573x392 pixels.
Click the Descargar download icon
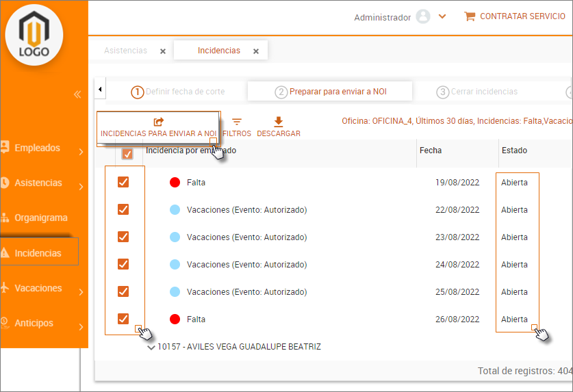278,122
